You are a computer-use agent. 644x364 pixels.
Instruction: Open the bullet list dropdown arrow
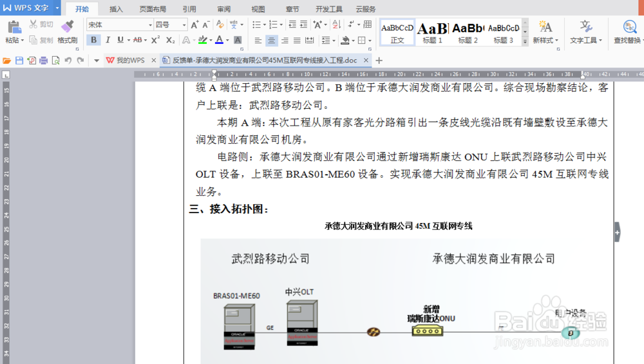pyautogui.click(x=265, y=25)
